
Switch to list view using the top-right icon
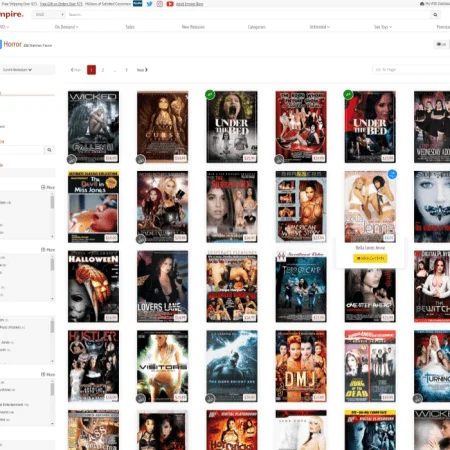(x=441, y=44)
